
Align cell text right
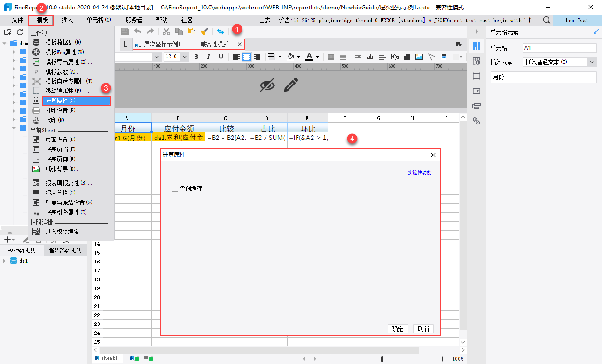click(x=257, y=57)
